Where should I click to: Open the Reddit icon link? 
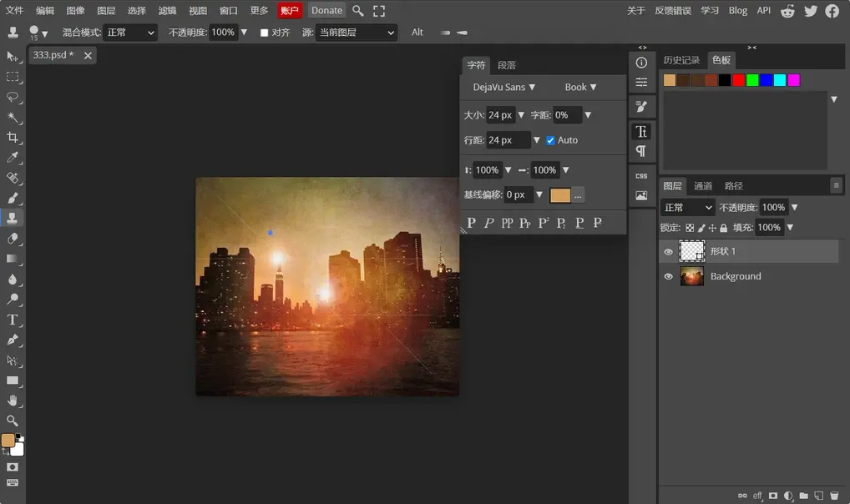tap(787, 11)
